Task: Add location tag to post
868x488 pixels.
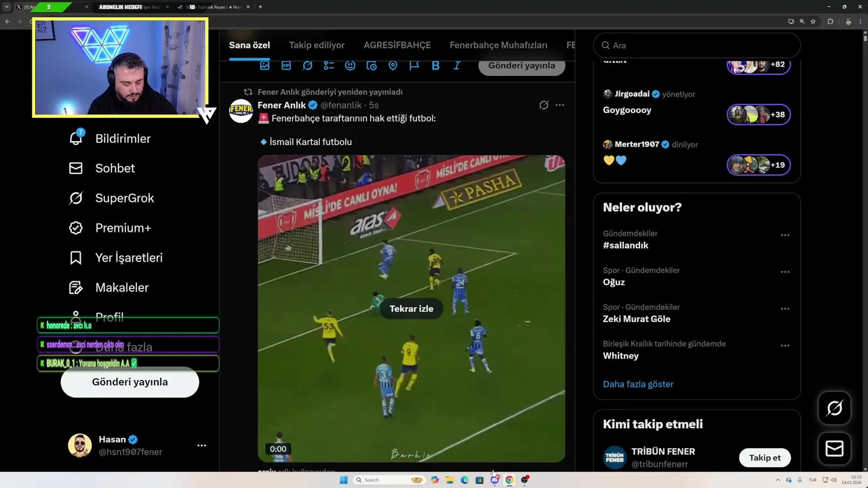Action: [x=393, y=66]
